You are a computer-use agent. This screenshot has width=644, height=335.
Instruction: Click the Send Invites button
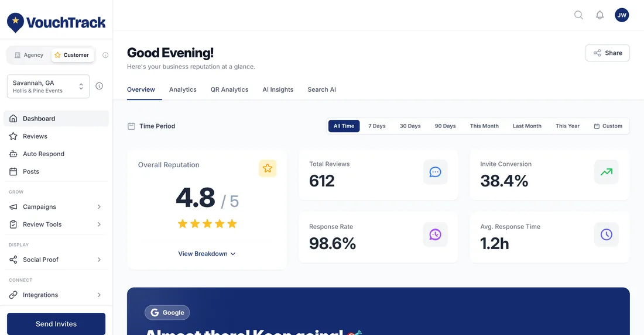coord(56,324)
